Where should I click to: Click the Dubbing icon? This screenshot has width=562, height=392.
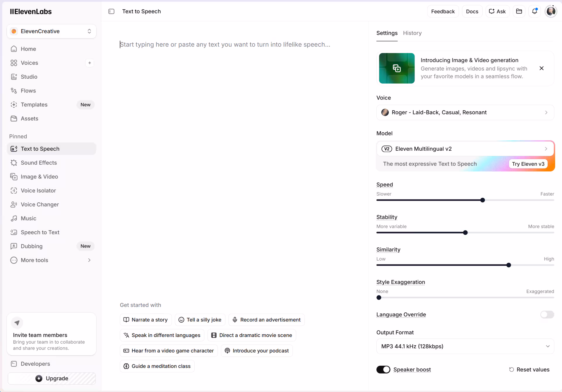click(x=14, y=246)
